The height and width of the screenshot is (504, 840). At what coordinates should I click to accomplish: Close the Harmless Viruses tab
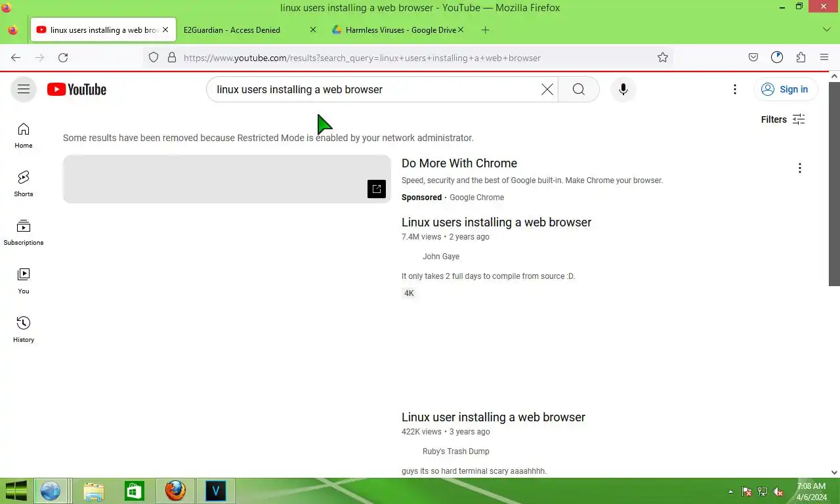[x=461, y=30]
